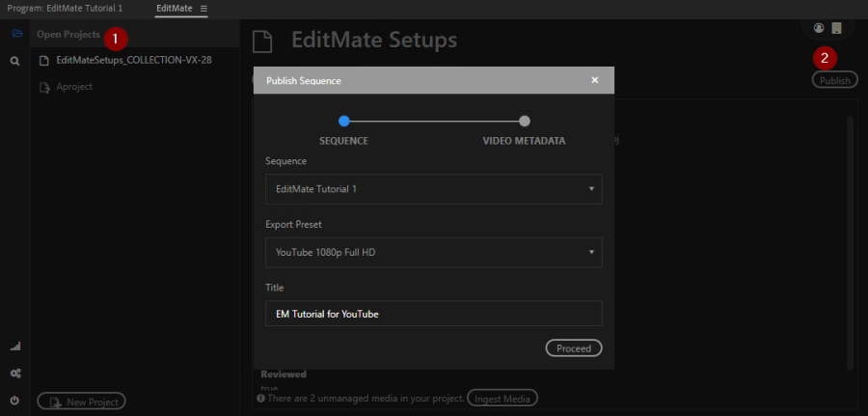Open the Sequence dropdown
This screenshot has height=416, width=868.
point(434,189)
